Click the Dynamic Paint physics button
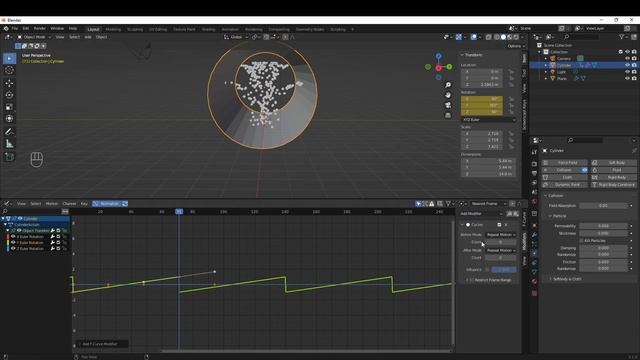The width and height of the screenshot is (640, 360). [565, 184]
